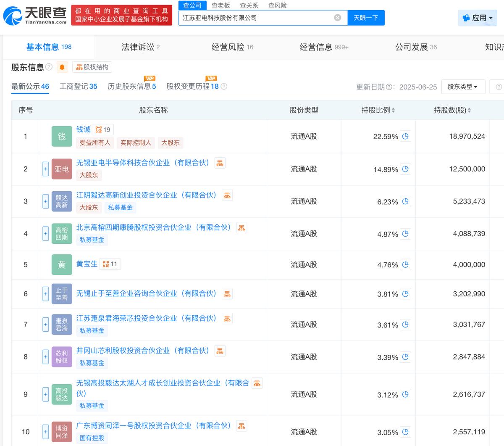Screen dimensions: 504x446
Task: Click the 天眼一下 search button
Action: click(x=366, y=18)
